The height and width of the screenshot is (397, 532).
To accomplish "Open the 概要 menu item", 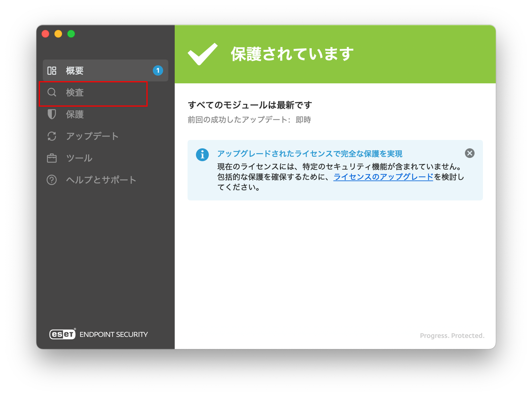I will (106, 70).
